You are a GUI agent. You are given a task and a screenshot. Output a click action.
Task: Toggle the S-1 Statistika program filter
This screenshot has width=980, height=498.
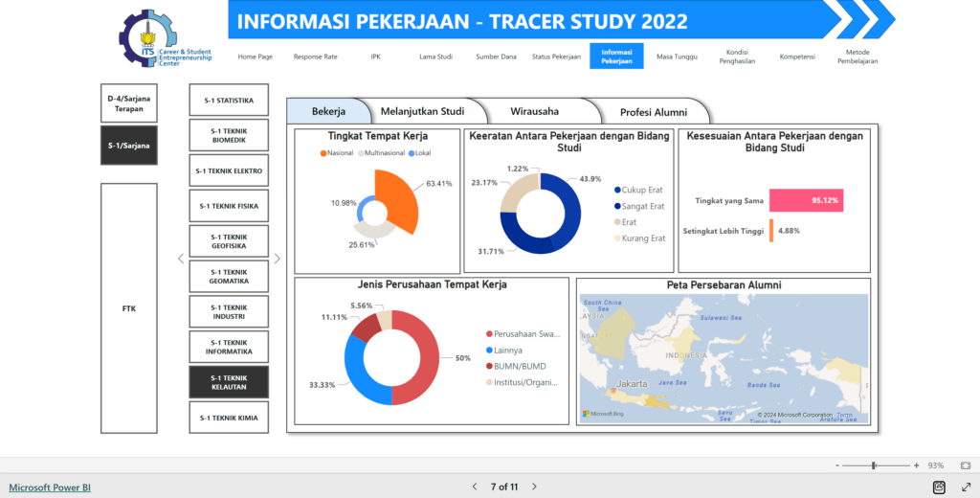pyautogui.click(x=229, y=100)
